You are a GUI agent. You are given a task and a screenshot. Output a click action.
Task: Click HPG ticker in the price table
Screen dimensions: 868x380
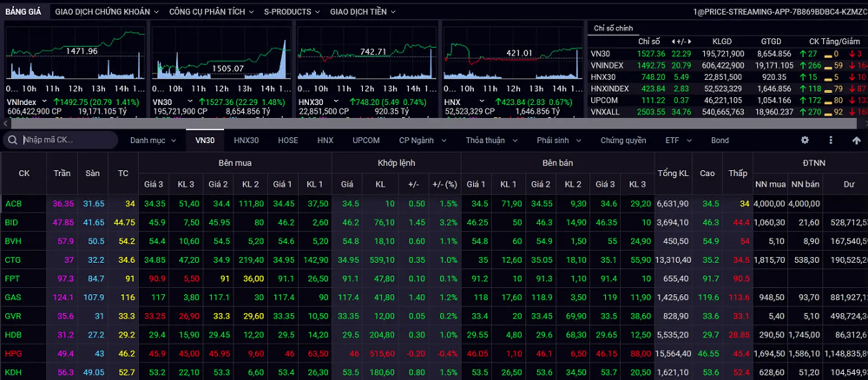point(13,354)
